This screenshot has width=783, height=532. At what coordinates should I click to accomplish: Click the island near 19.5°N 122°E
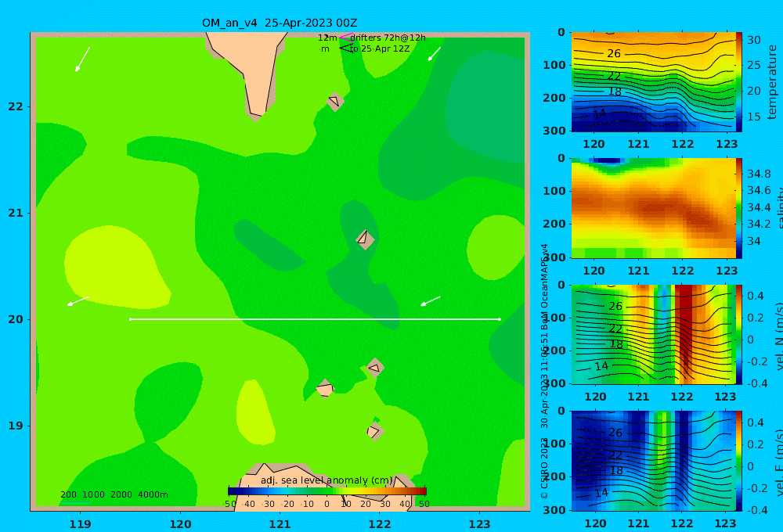point(375,368)
